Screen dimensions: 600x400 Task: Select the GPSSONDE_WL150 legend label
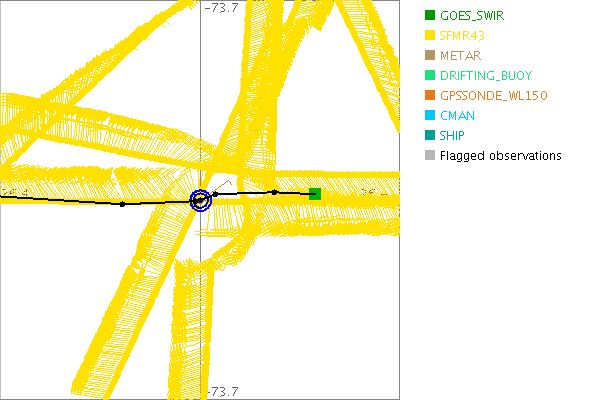[492, 96]
